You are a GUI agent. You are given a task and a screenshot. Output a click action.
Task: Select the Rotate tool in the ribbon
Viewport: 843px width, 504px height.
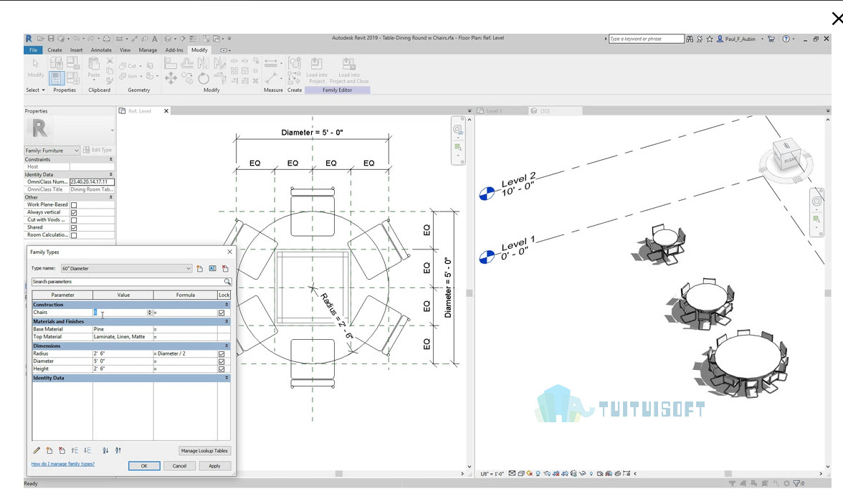(x=204, y=79)
